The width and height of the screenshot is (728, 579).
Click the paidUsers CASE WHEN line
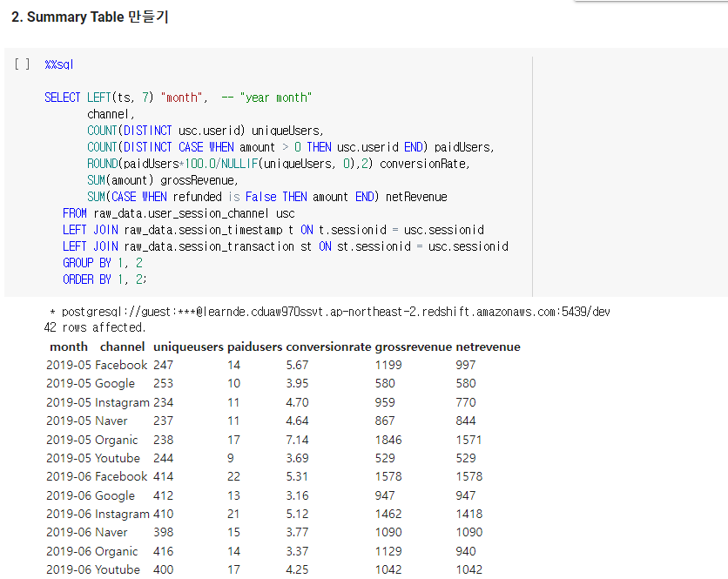(291, 147)
